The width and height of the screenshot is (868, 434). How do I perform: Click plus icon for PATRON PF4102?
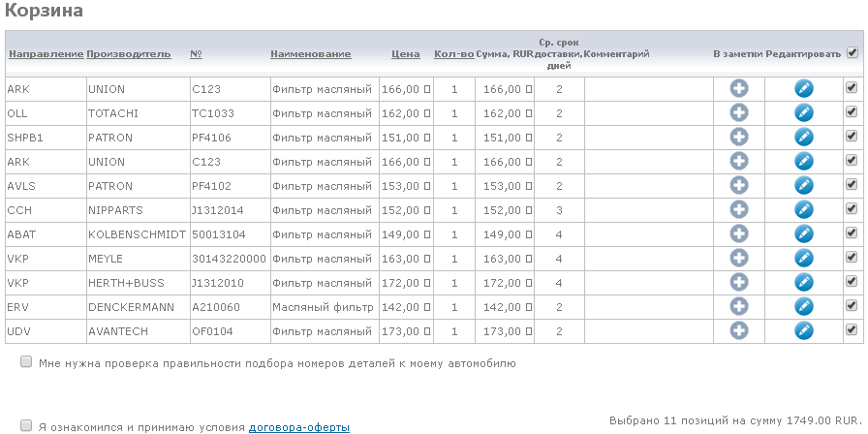tap(738, 186)
